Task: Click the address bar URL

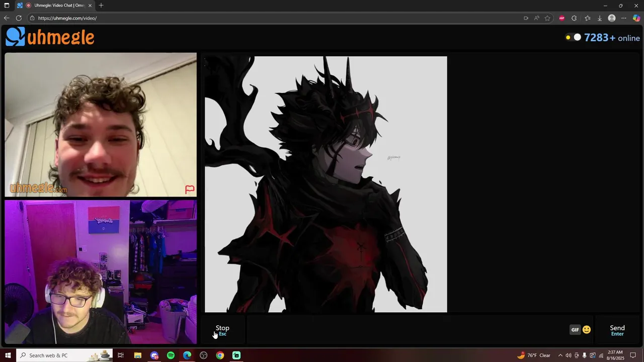Action: click(67, 18)
